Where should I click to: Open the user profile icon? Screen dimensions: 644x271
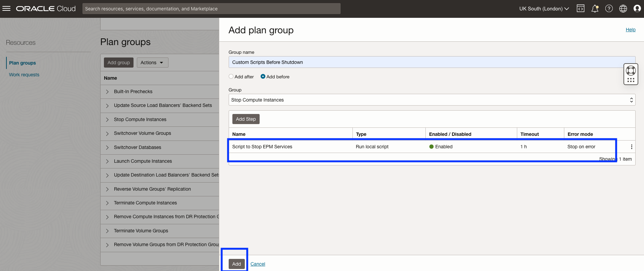637,9
